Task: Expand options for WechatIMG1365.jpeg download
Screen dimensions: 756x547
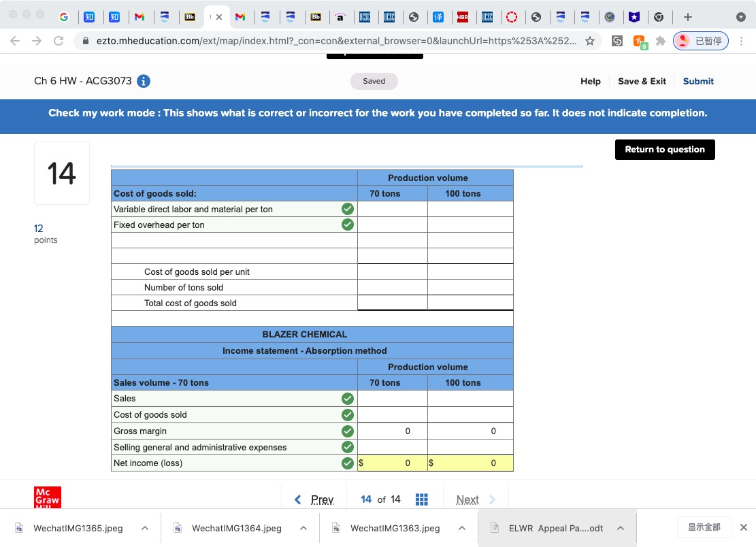Action: tap(143, 527)
